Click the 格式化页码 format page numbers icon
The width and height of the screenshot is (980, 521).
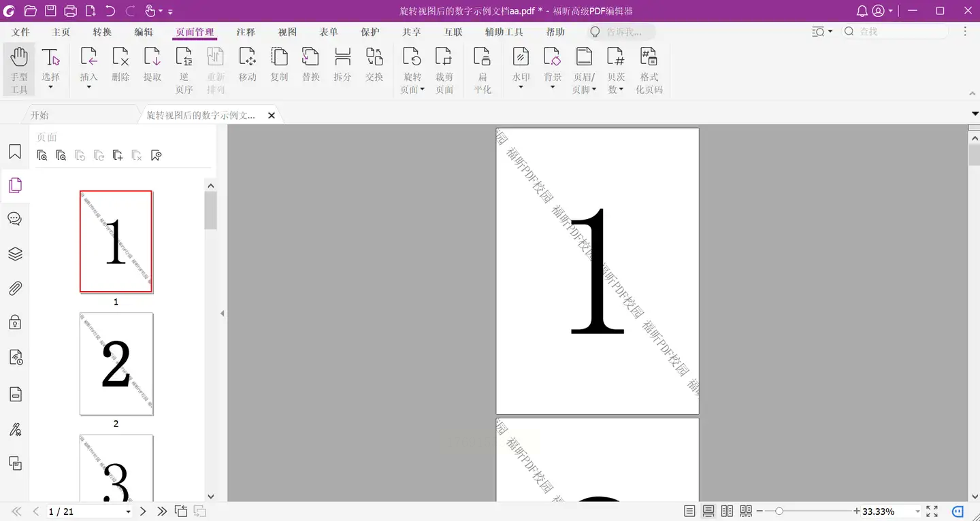tap(649, 70)
